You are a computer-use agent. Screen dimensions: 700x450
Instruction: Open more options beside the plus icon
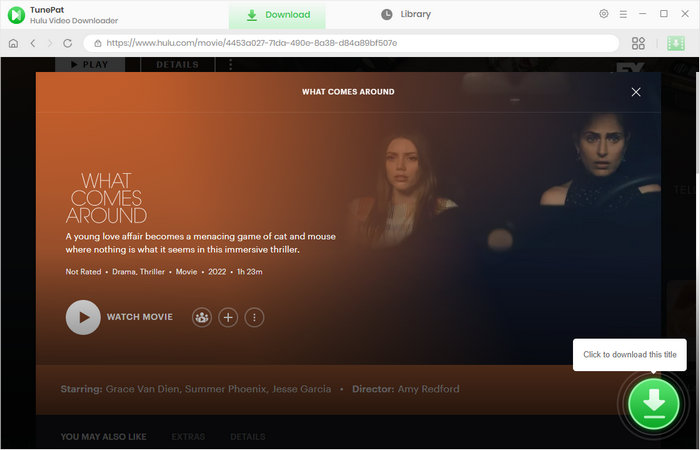(254, 317)
